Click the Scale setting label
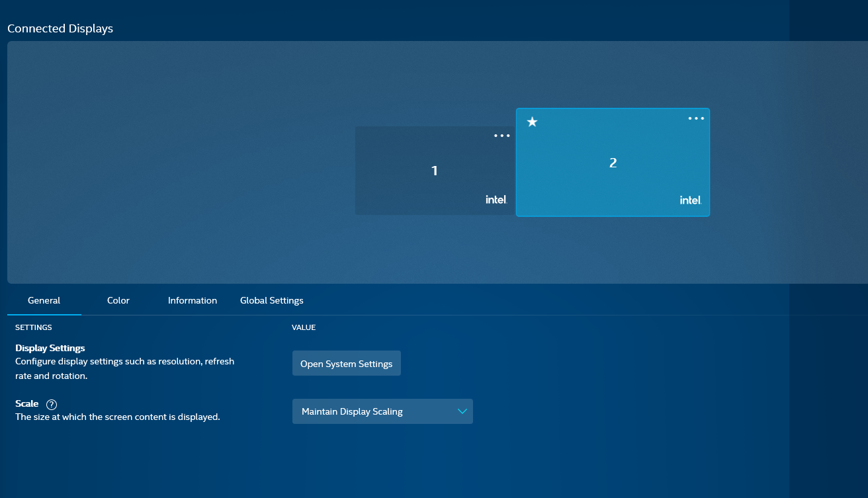Viewport: 868px width, 498px height. point(27,403)
